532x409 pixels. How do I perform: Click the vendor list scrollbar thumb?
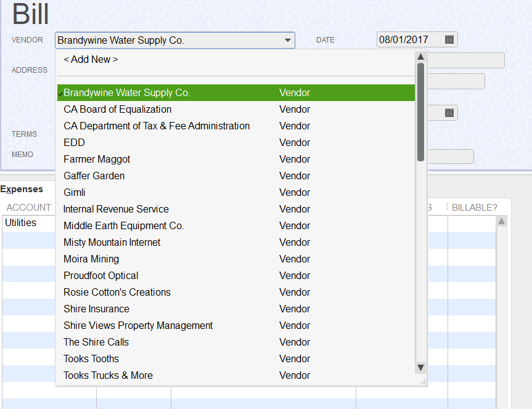(x=420, y=112)
